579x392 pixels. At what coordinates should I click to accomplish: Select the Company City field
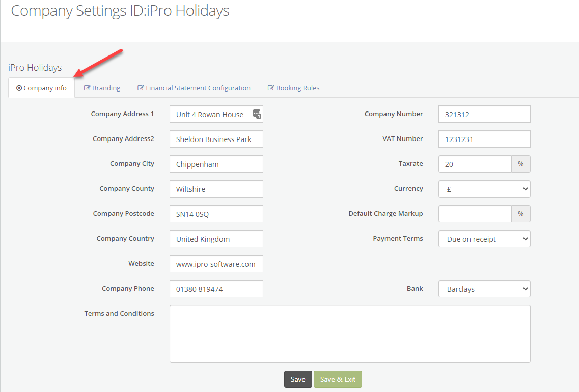coord(216,164)
